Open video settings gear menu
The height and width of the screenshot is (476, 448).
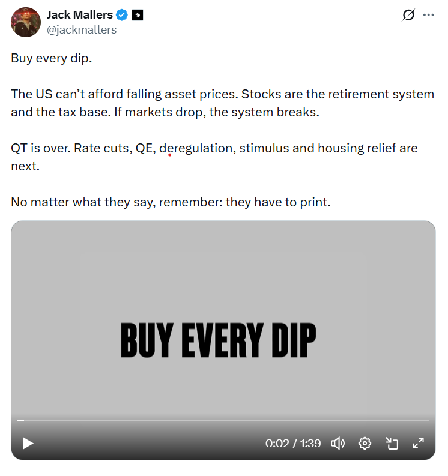click(x=365, y=444)
